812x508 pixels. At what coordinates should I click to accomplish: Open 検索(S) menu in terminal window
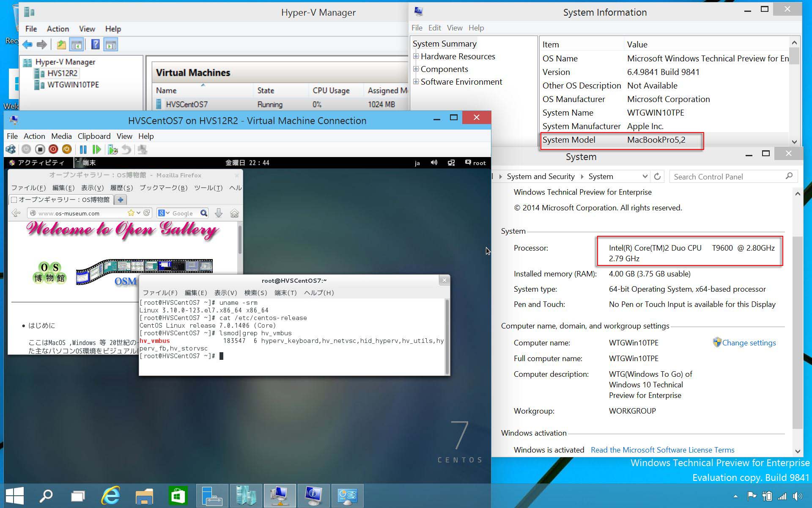coord(255,293)
